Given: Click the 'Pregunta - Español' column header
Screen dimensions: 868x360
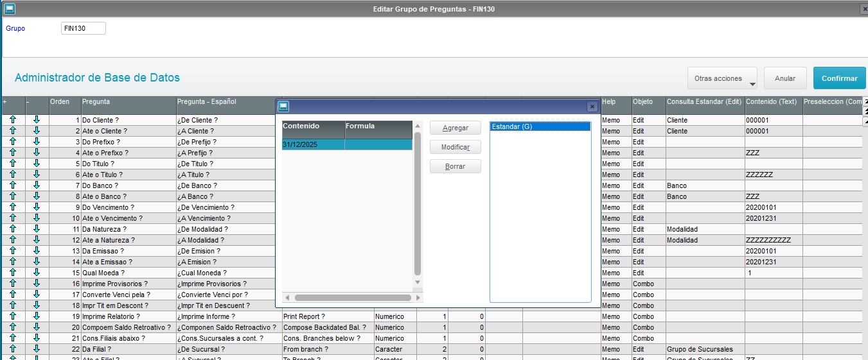Looking at the screenshot, I should 225,105.
